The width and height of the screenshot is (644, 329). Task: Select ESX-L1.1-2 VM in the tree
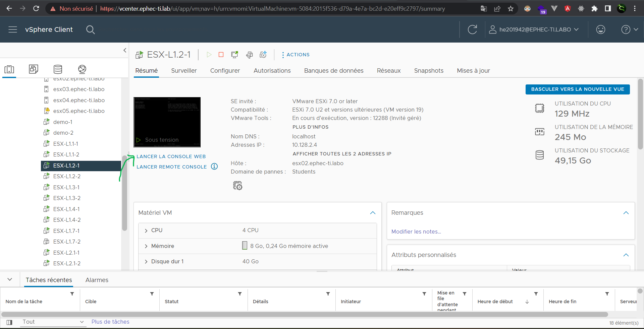pos(66,154)
